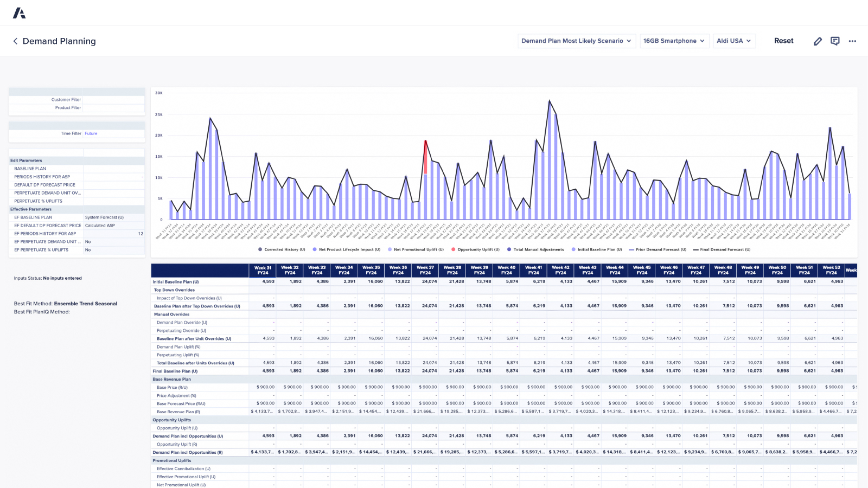Open the 16GB Smartphone selector dropdown
Viewport: 868px width, 488px height.
674,41
